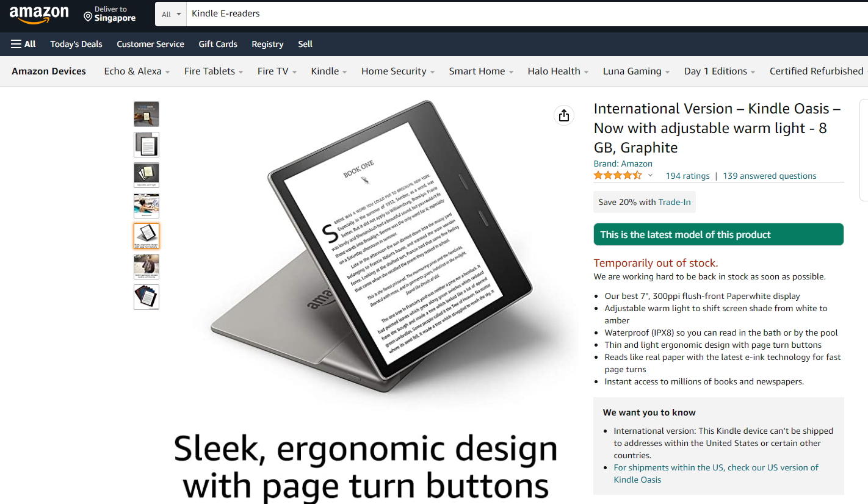The image size is (868, 504).
Task: Open the hamburger All menu
Action: (x=23, y=44)
